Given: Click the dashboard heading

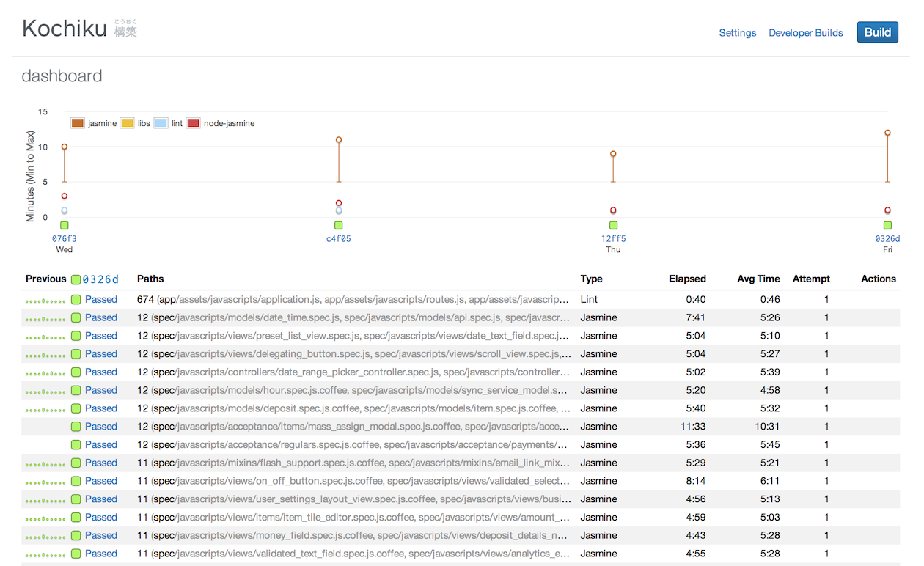Looking at the screenshot, I should tap(62, 76).
